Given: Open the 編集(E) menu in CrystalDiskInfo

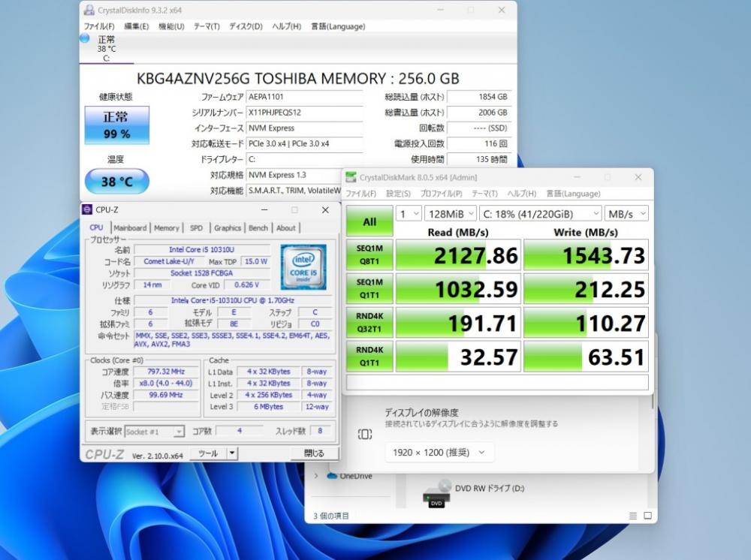Looking at the screenshot, I should [x=137, y=26].
